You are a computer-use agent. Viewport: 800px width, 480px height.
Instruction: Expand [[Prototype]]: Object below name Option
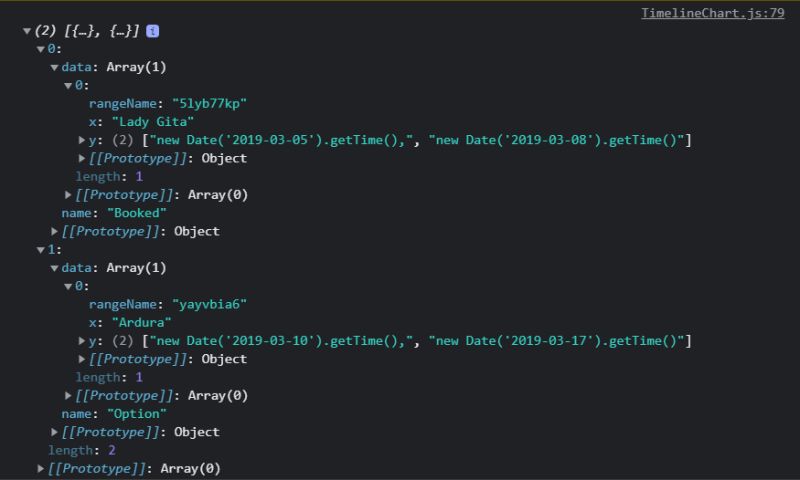[x=55, y=432]
